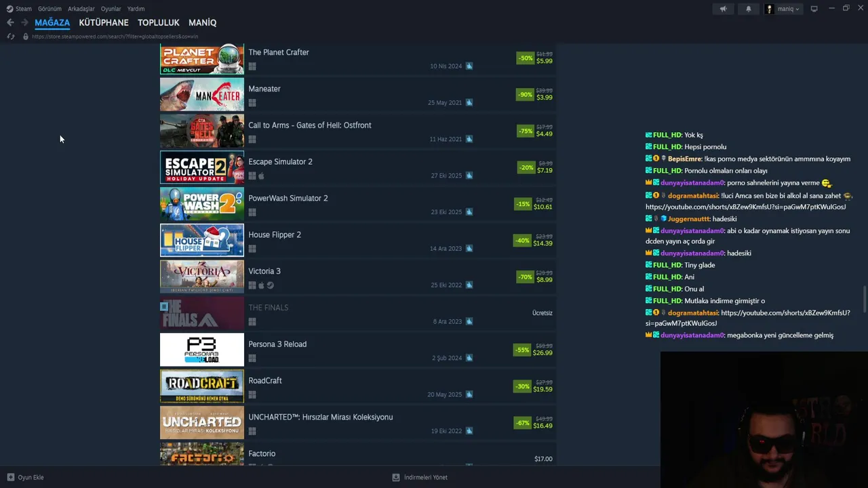Click blue icon beside date 19 Eki 2022

[x=469, y=431]
